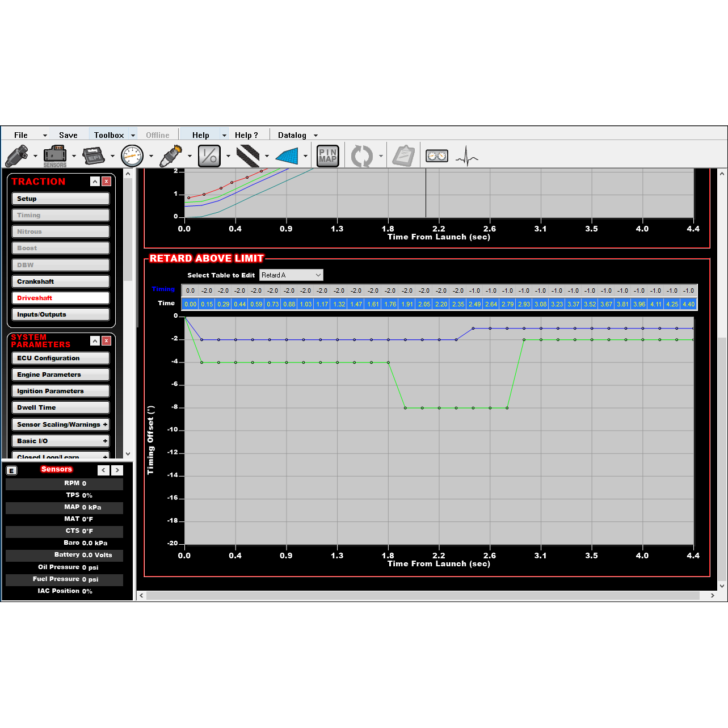Collapse the System Parameters panel
728x728 pixels.
[95, 341]
